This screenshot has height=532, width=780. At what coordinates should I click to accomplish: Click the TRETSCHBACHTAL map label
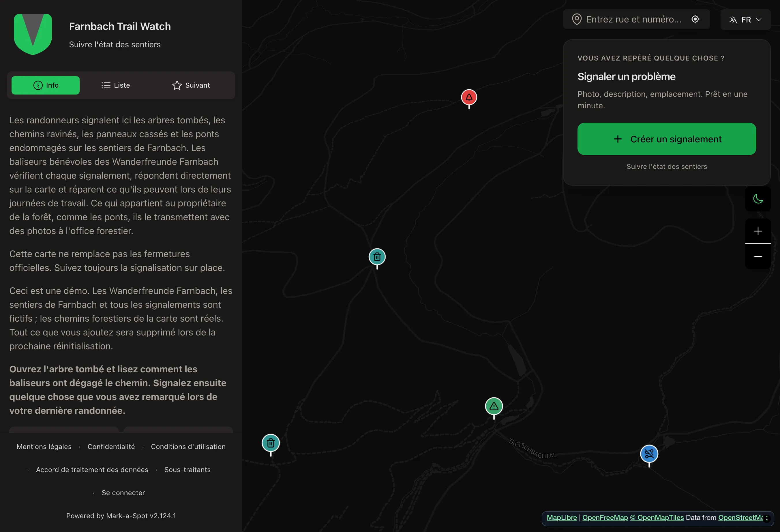coord(532,449)
